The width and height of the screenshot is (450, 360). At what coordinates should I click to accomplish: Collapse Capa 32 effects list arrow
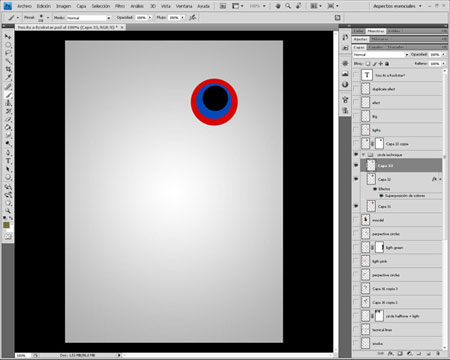pos(441,179)
